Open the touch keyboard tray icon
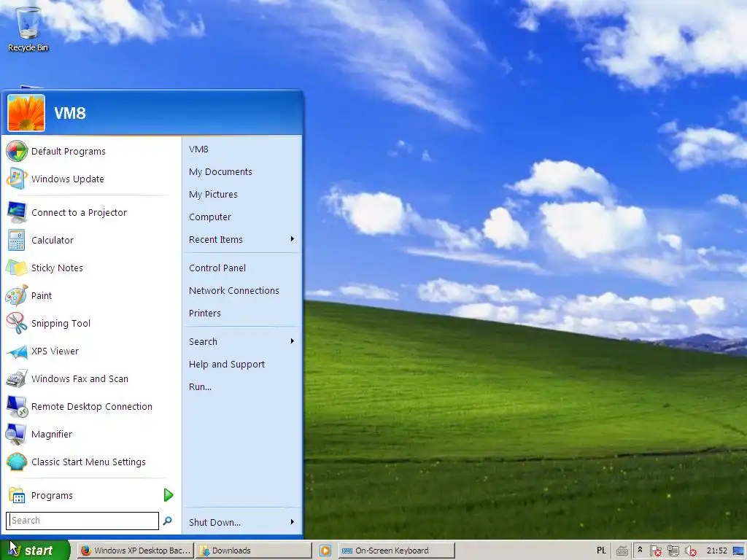Image resolution: width=747 pixels, height=560 pixels. pyautogui.click(x=622, y=551)
